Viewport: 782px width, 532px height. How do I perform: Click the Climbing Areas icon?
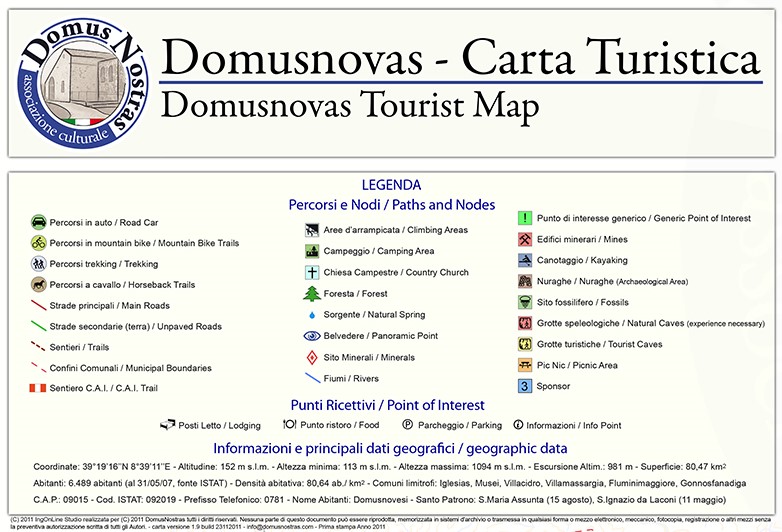tap(312, 230)
